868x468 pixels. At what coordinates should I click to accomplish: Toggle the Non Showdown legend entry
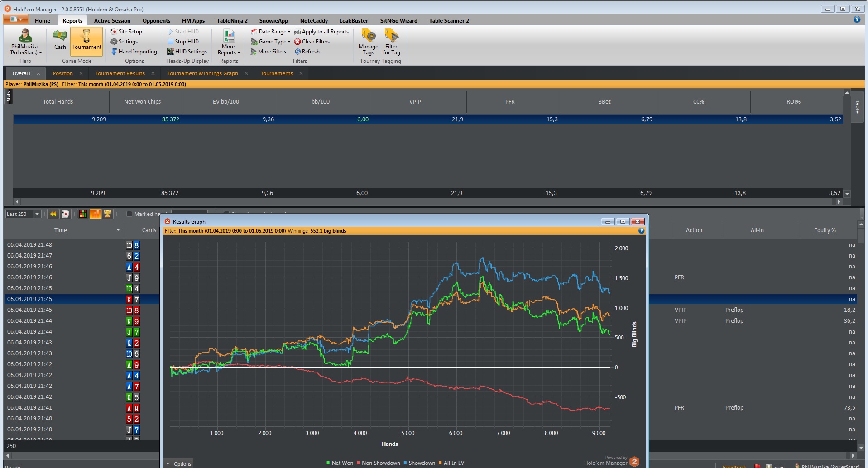(x=379, y=463)
